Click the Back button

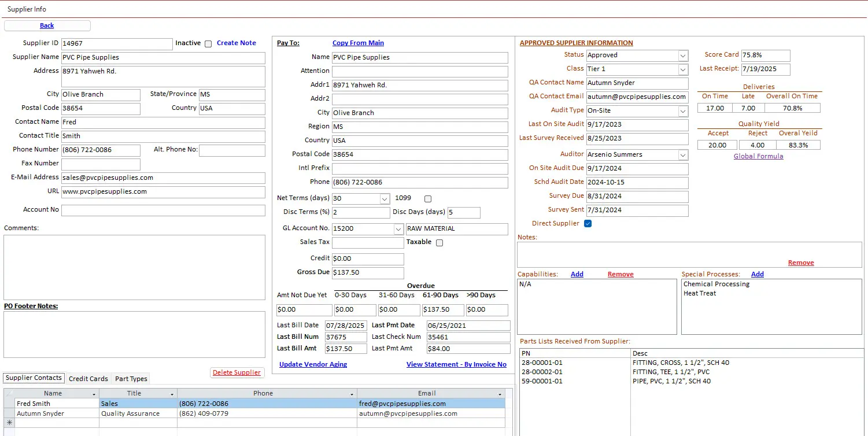(47, 25)
